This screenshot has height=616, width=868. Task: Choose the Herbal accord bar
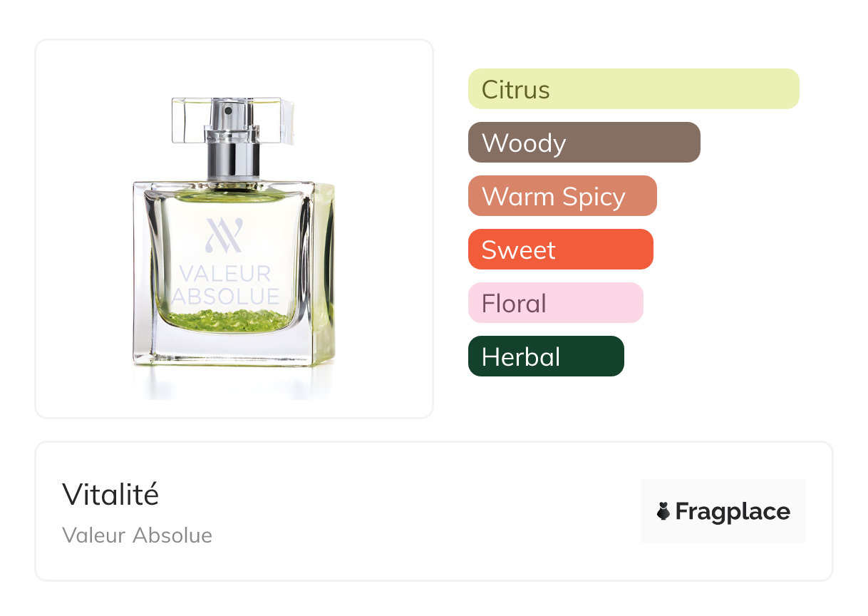pos(546,356)
